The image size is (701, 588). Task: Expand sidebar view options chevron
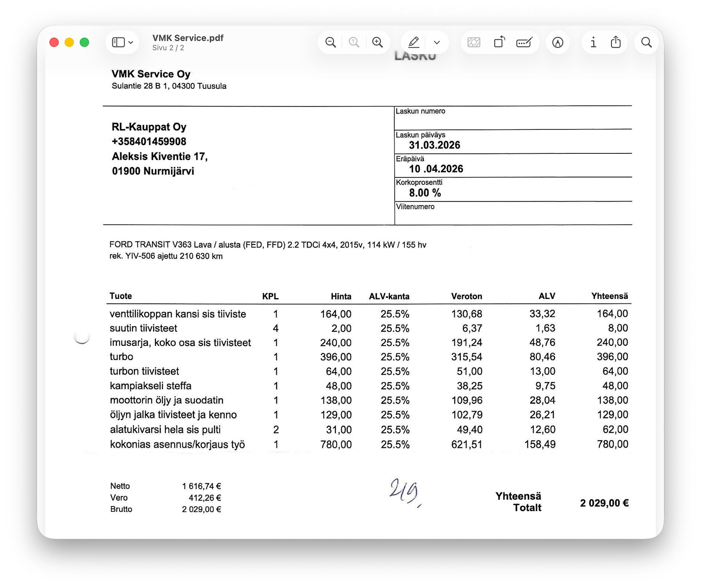pyautogui.click(x=130, y=43)
